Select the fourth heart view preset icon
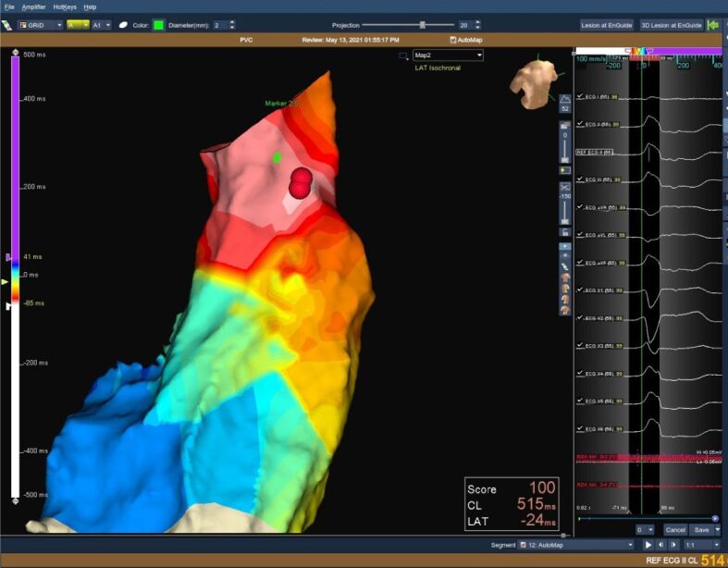The width and height of the screenshot is (728, 568). [x=564, y=310]
